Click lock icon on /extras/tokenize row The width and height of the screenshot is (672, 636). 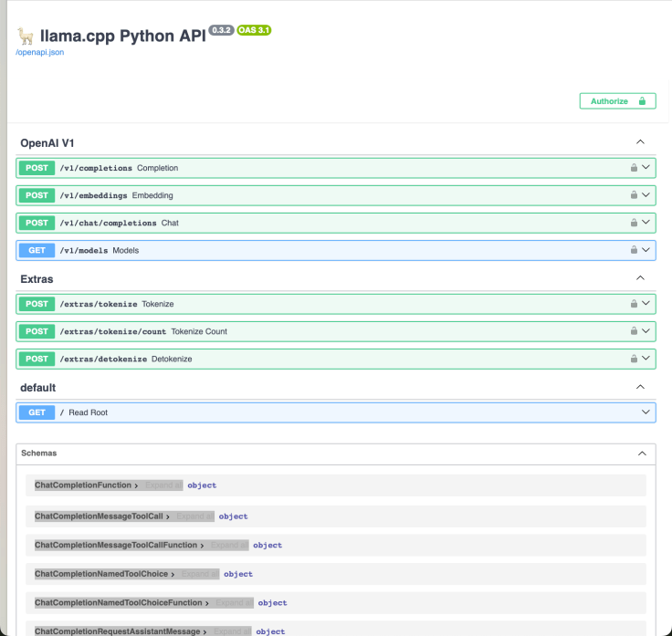click(634, 304)
